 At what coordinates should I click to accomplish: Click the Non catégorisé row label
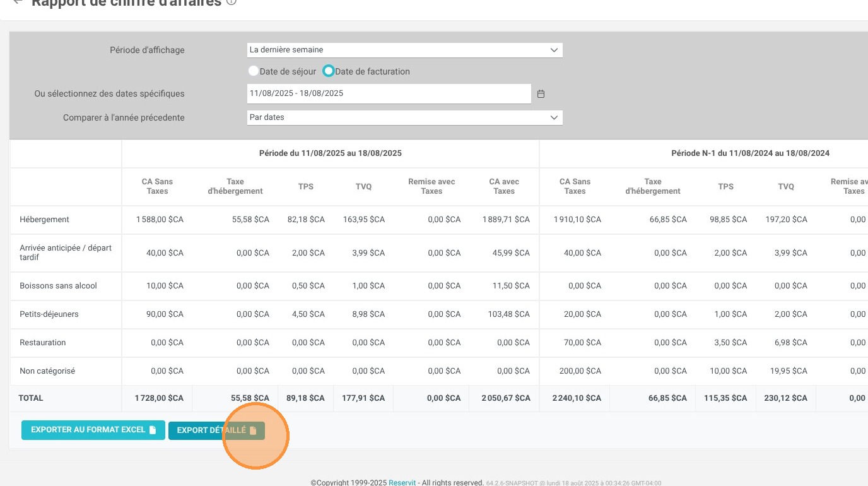coord(47,371)
